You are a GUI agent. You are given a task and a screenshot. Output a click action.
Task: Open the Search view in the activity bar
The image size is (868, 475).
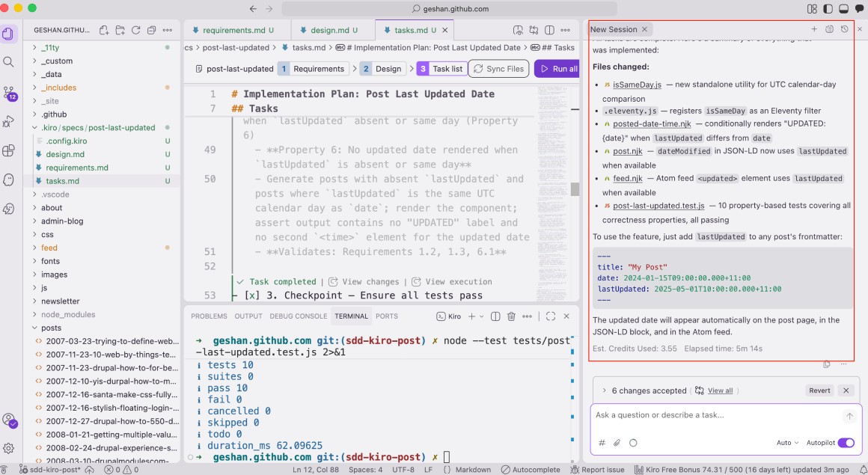click(8, 62)
